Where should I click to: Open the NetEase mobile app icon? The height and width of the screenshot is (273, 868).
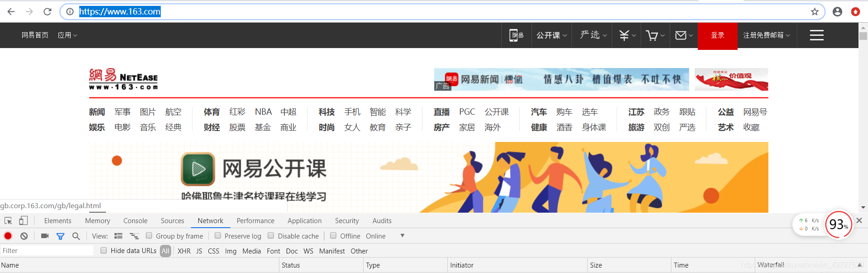[516, 35]
